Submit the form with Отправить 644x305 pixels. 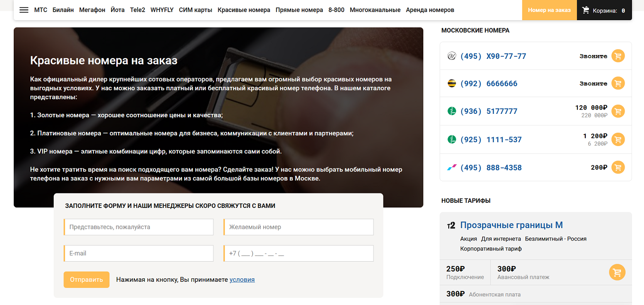(x=86, y=280)
